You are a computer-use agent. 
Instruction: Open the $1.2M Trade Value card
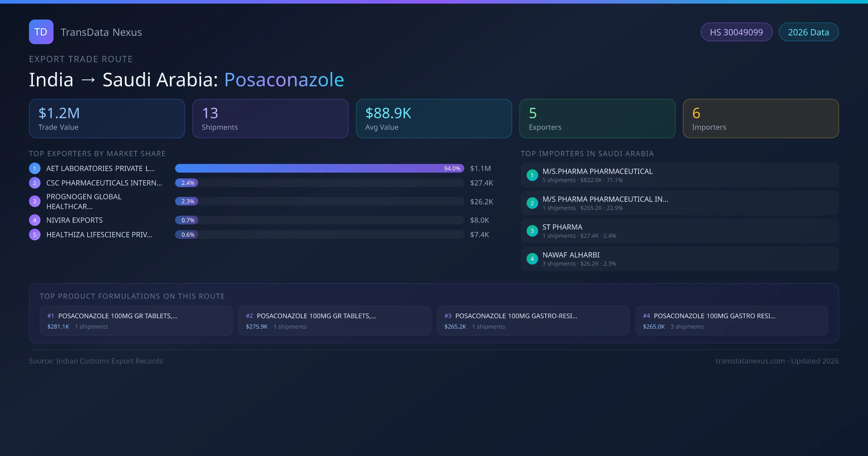click(x=107, y=119)
